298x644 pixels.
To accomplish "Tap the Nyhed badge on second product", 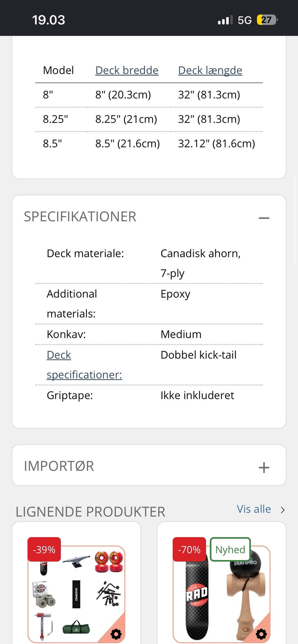I will point(230,549).
